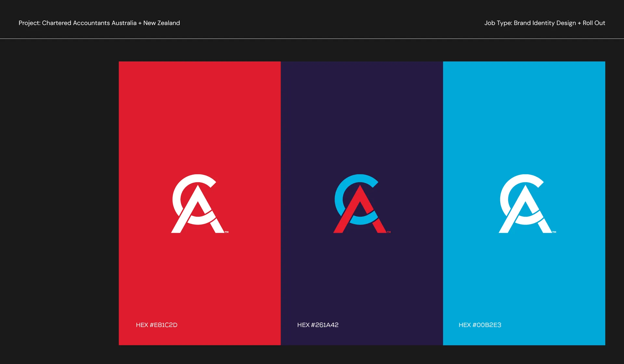Select the red color swatch panel
The width and height of the screenshot is (624, 364).
pyautogui.click(x=200, y=203)
